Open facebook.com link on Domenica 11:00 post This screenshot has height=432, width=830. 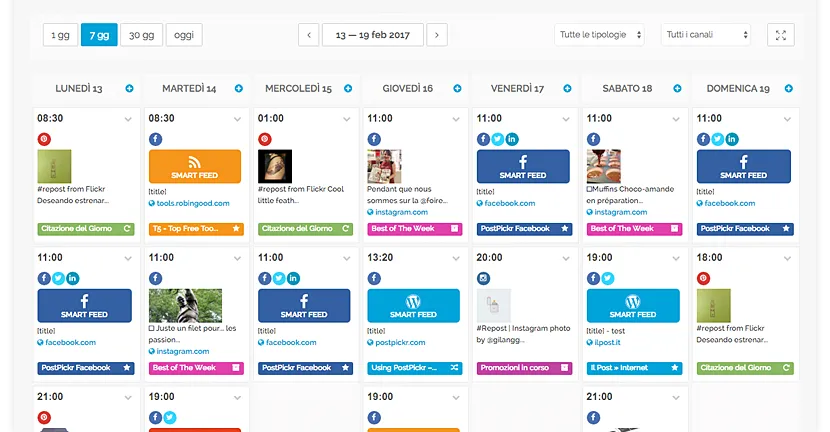coord(729,203)
